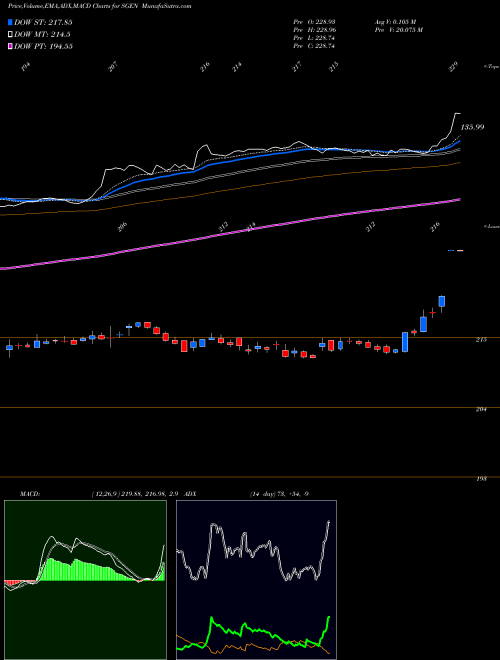Click the 194 top value label

point(26,67)
